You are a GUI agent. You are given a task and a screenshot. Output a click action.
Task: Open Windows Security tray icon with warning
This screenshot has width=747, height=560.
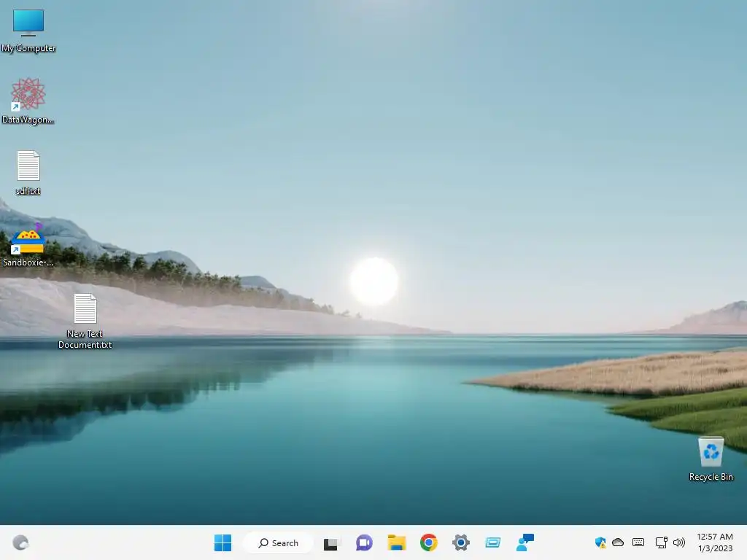pyautogui.click(x=600, y=542)
